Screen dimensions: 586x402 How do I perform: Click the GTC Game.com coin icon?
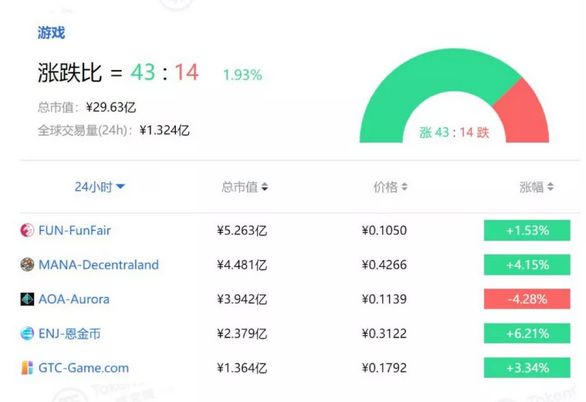point(27,368)
